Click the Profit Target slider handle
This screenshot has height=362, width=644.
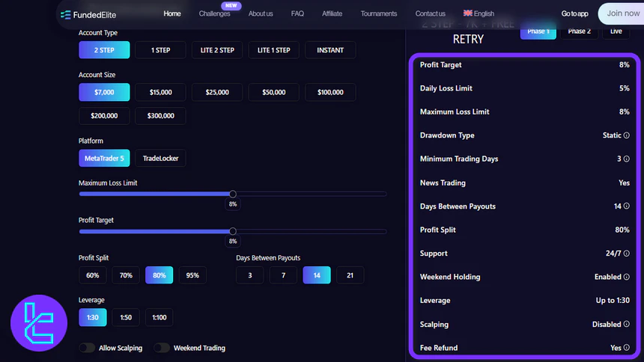click(233, 231)
